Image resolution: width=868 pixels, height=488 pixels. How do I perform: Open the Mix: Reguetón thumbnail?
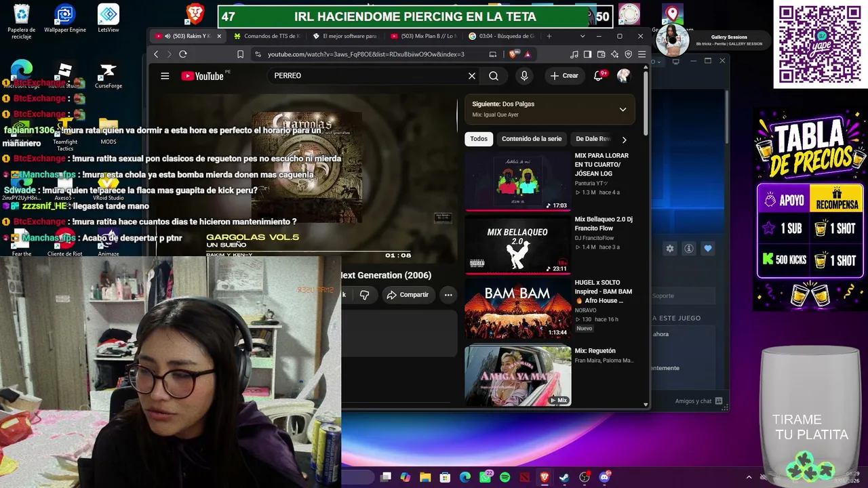(x=518, y=375)
